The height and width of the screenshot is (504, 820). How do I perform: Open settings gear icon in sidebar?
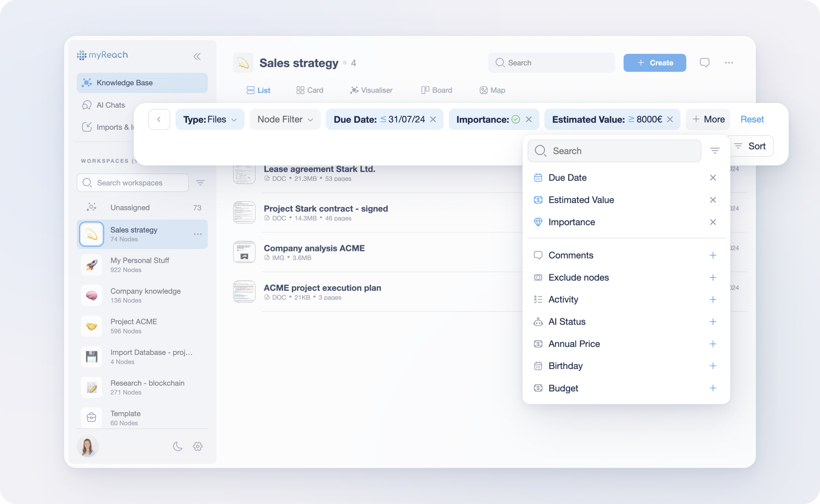click(198, 446)
